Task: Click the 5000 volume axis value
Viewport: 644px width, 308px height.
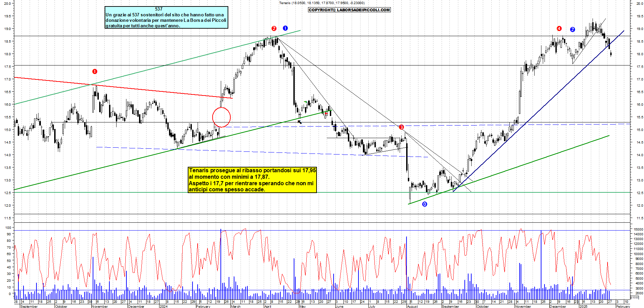Action: point(639,278)
